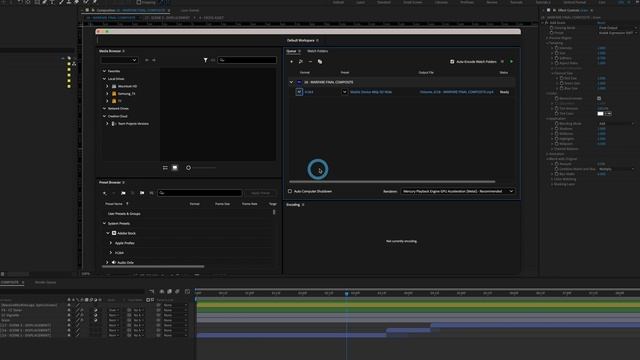Viewport: 640px width, 360px height.
Task: Click the New Preset Group folder icon
Action: click(x=123, y=193)
